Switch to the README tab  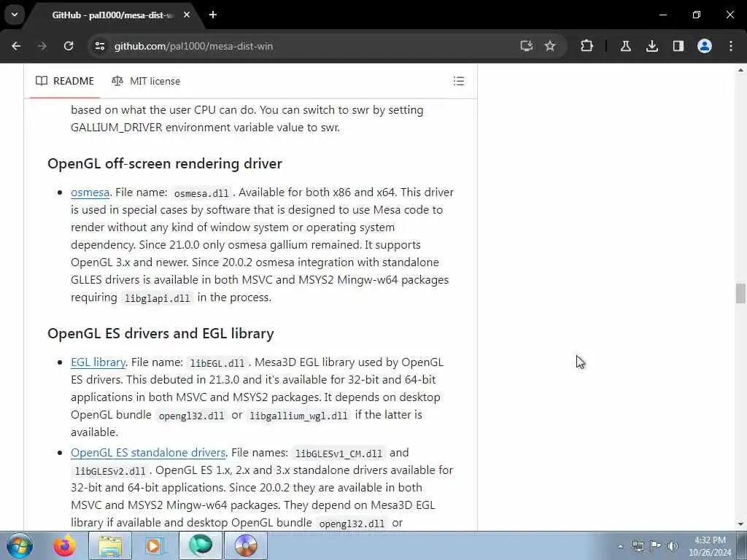point(65,81)
